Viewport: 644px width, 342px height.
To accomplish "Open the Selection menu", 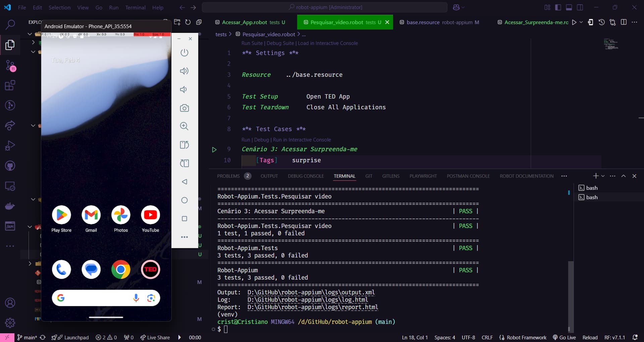I will pyautogui.click(x=59, y=7).
